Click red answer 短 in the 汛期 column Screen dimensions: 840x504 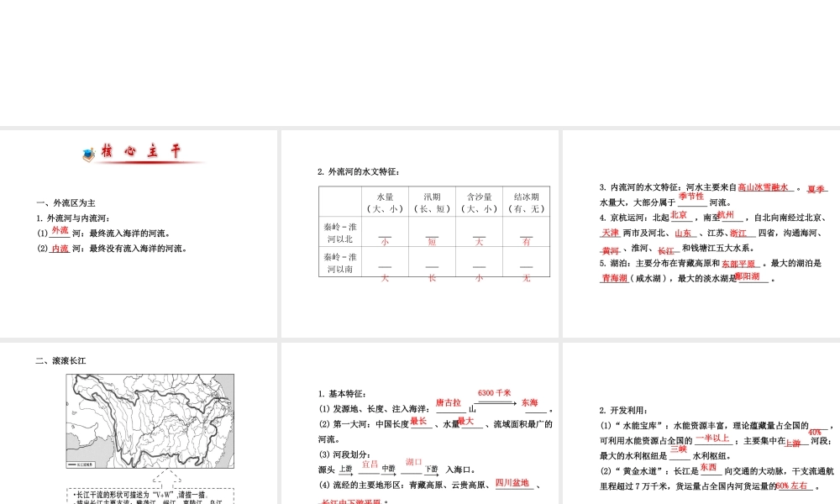click(x=432, y=242)
